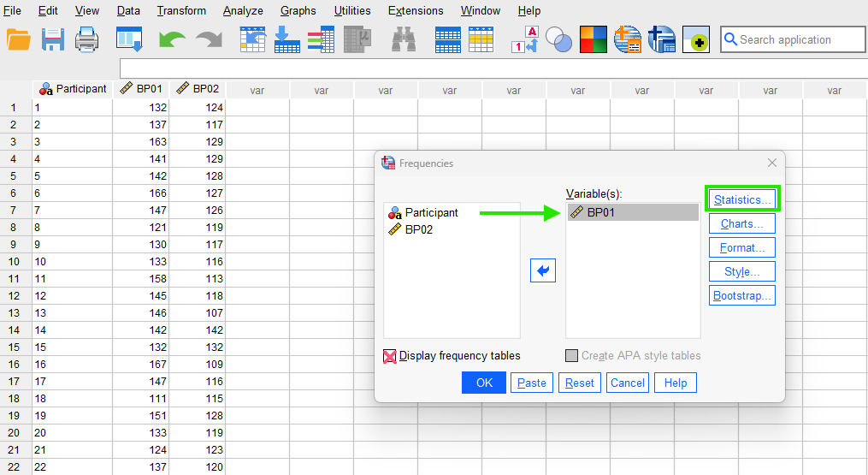Undo the last action green arrow

point(172,40)
